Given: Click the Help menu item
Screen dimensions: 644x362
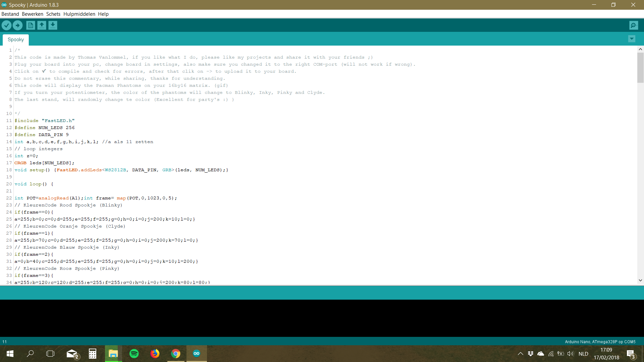Looking at the screenshot, I should coord(103,14).
